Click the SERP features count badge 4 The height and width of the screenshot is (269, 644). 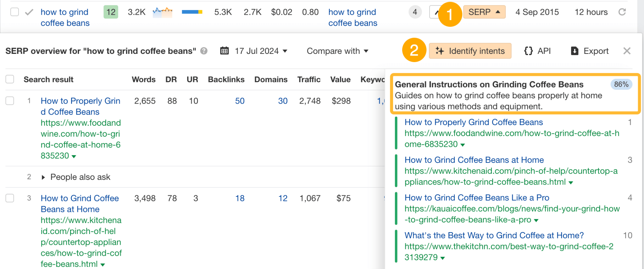pyautogui.click(x=415, y=12)
